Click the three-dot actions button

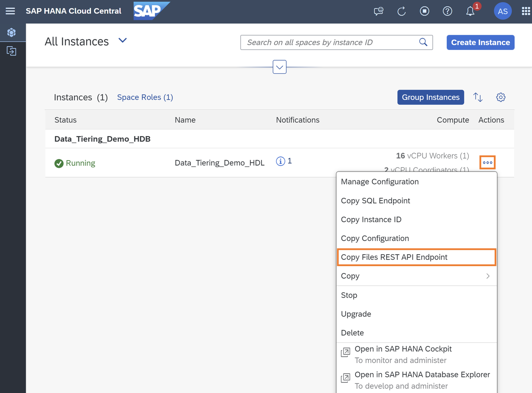click(488, 162)
